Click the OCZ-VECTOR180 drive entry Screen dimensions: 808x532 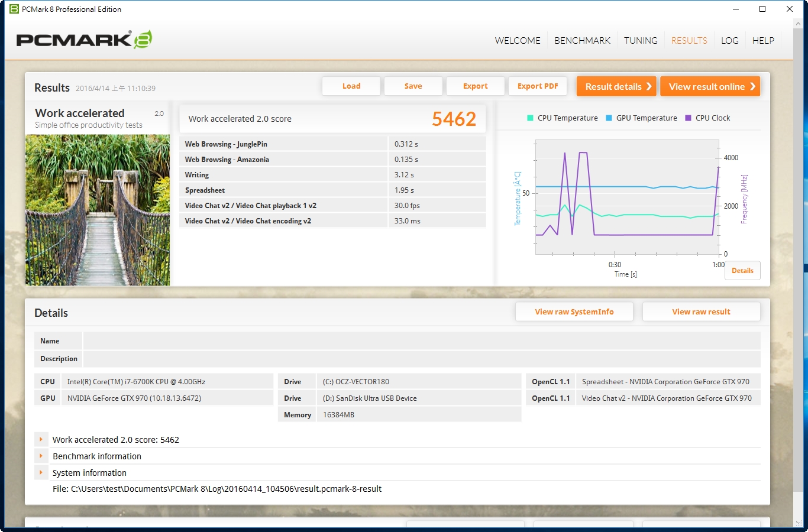356,382
